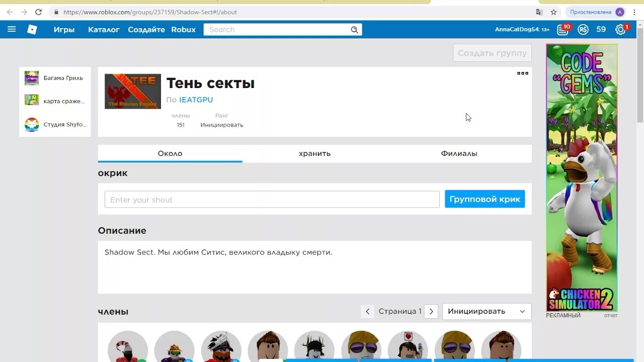Open the settings gear icon
The height and width of the screenshot is (362, 644).
620,30
